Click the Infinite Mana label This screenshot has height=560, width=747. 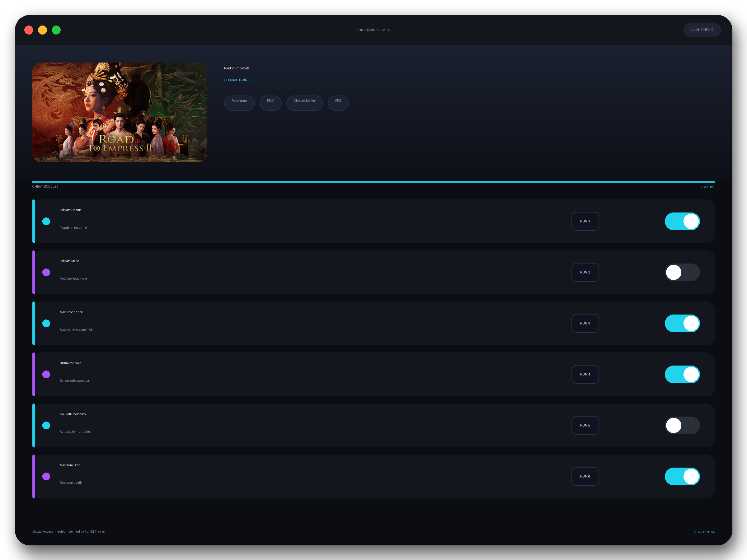[x=70, y=261]
